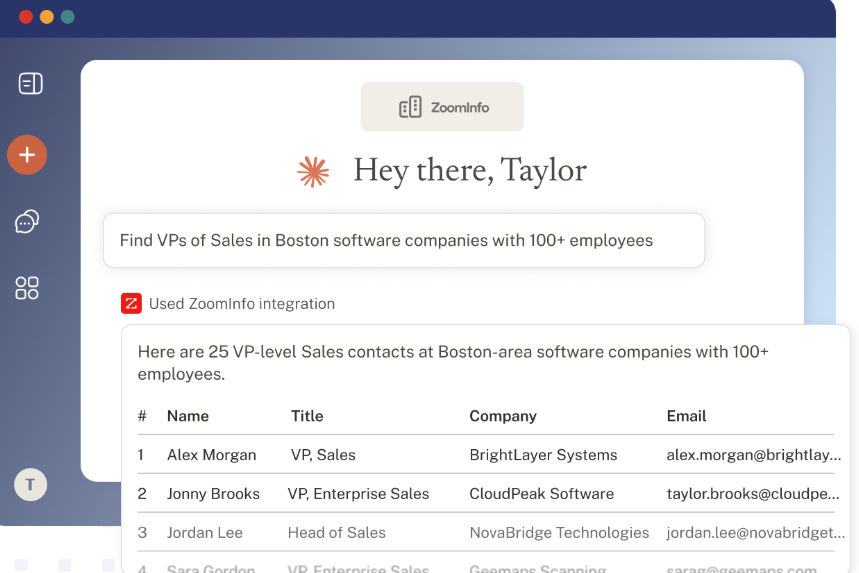Open the user avatar T
Viewport: 859px width, 573px height.
[30, 485]
